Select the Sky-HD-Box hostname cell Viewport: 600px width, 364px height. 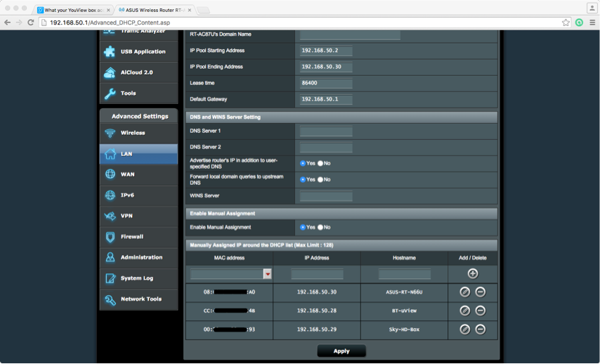[404, 330]
